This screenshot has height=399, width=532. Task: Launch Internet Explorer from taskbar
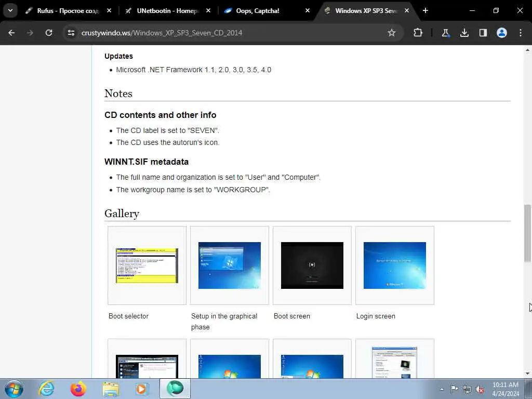46,389
